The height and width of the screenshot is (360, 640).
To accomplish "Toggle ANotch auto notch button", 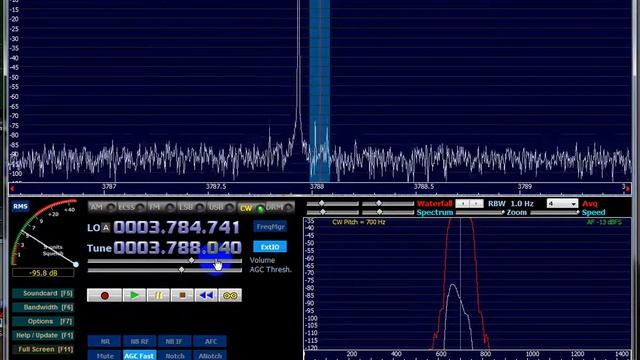I will pos(210,356).
